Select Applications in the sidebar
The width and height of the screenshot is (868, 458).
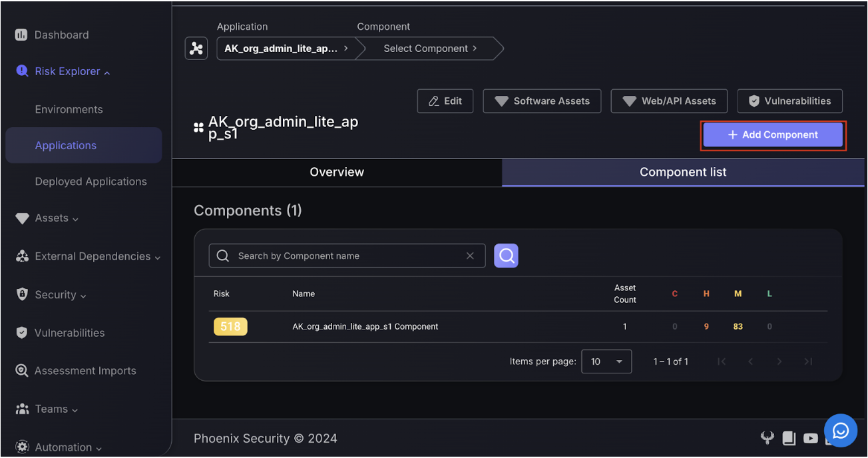tap(84, 145)
